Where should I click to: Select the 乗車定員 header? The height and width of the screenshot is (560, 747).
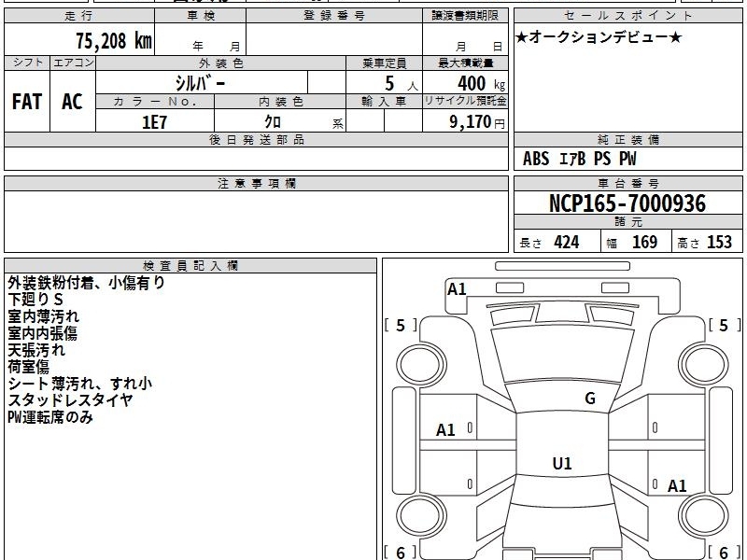coord(384,63)
